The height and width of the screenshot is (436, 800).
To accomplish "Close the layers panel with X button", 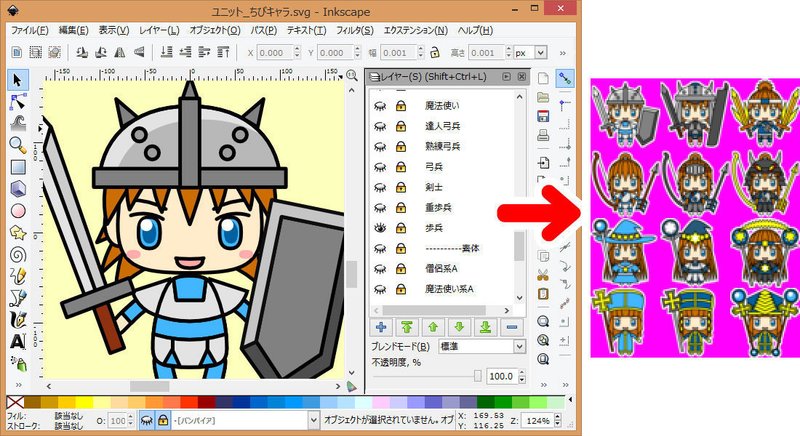I will point(521,76).
